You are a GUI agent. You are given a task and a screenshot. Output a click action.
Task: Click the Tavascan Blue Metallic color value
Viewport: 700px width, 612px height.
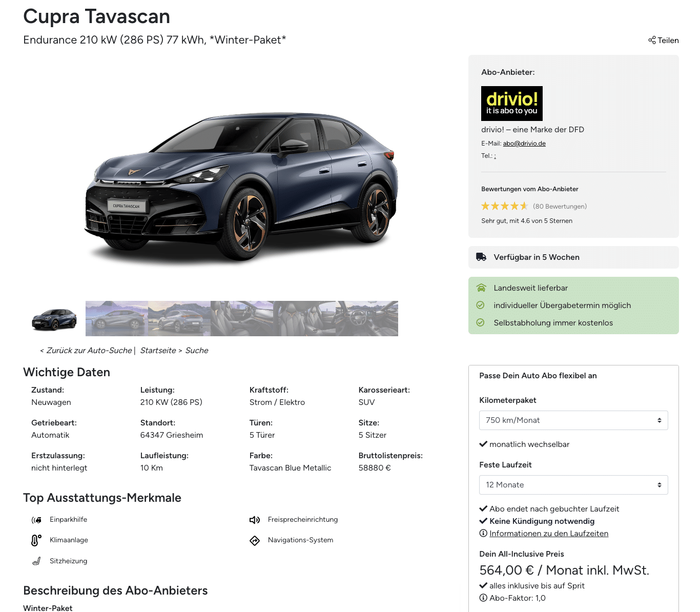pyautogui.click(x=290, y=468)
